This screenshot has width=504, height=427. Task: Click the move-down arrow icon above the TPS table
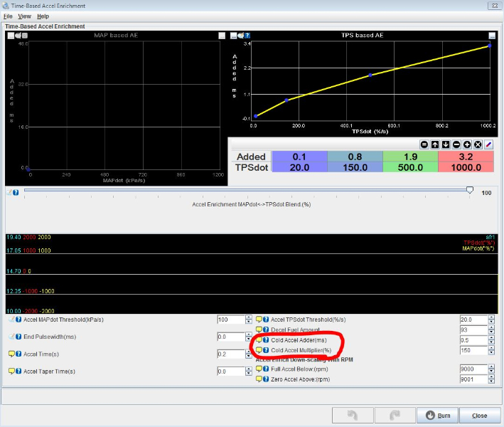tap(445, 144)
